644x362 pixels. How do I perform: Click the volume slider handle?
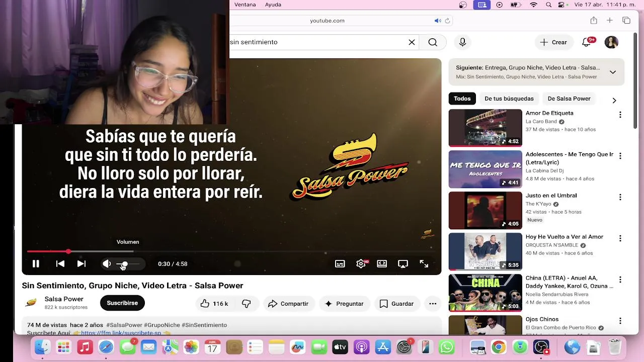click(125, 264)
